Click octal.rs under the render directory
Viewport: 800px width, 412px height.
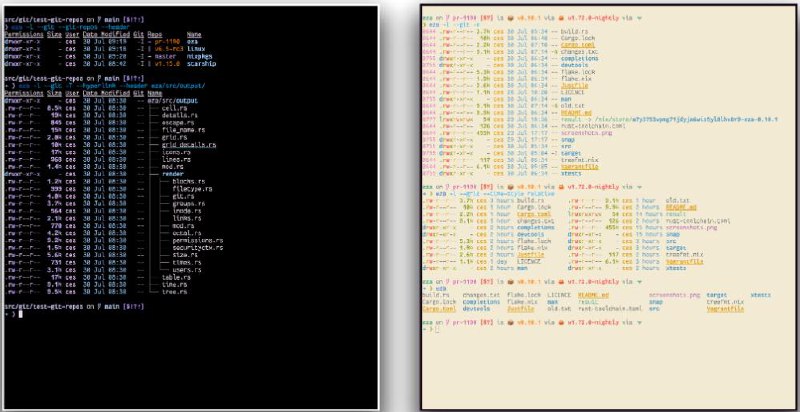pyautogui.click(x=187, y=233)
